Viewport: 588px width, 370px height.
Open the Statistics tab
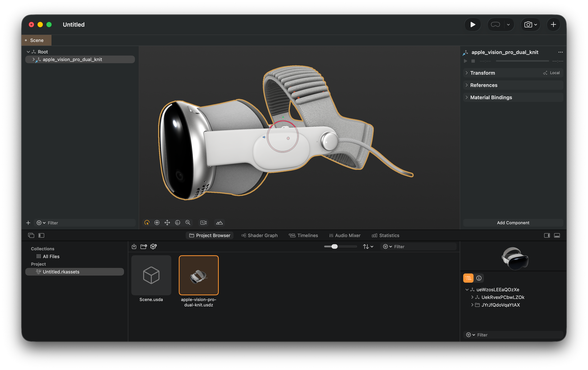[385, 235]
